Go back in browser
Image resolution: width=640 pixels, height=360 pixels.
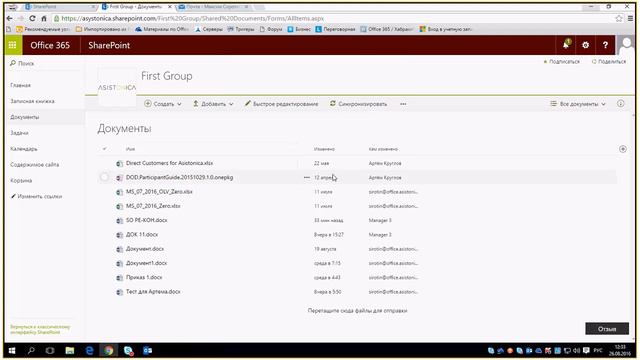pos(9,18)
